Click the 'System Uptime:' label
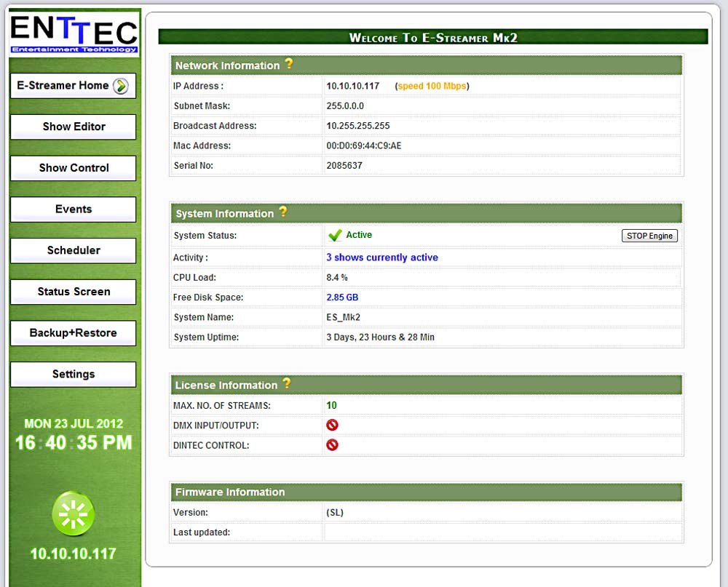This screenshot has width=728, height=587. 206,338
